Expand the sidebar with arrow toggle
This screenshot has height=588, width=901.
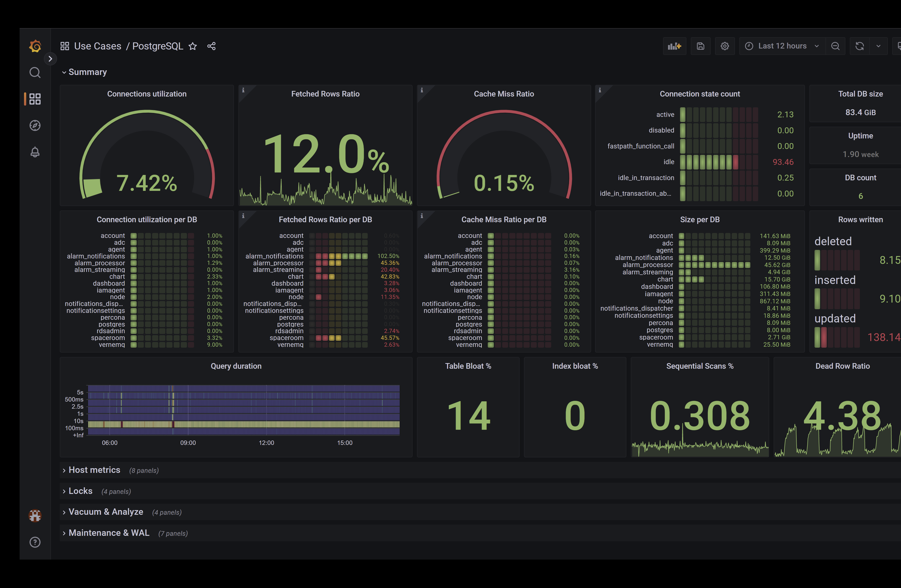(50, 59)
